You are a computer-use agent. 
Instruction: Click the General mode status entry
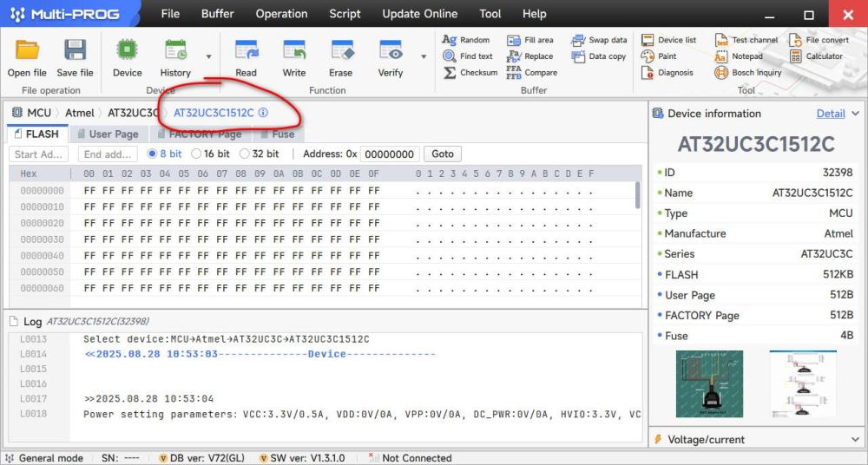[44, 458]
